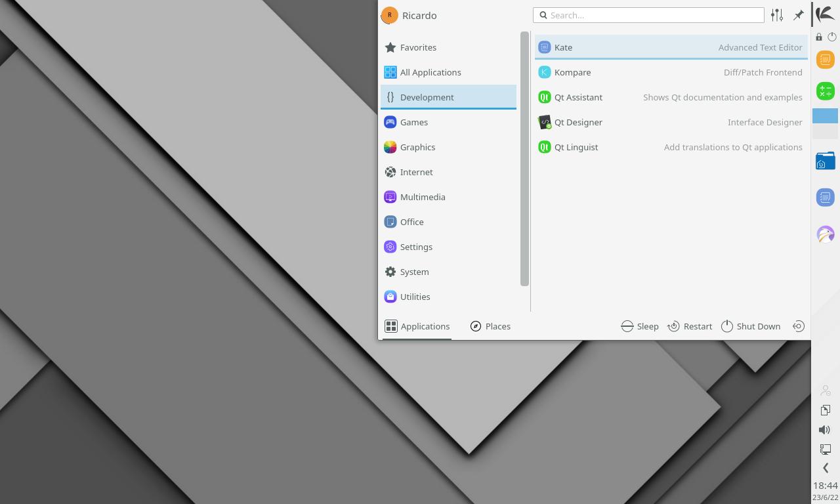Open the greyed user tray icon
This screenshot has width=840, height=504.
[826, 390]
